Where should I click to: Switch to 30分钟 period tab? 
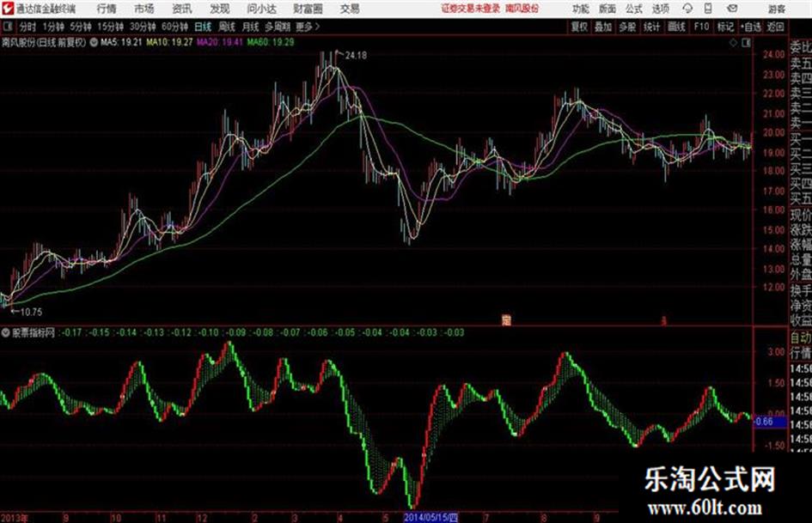(x=143, y=27)
